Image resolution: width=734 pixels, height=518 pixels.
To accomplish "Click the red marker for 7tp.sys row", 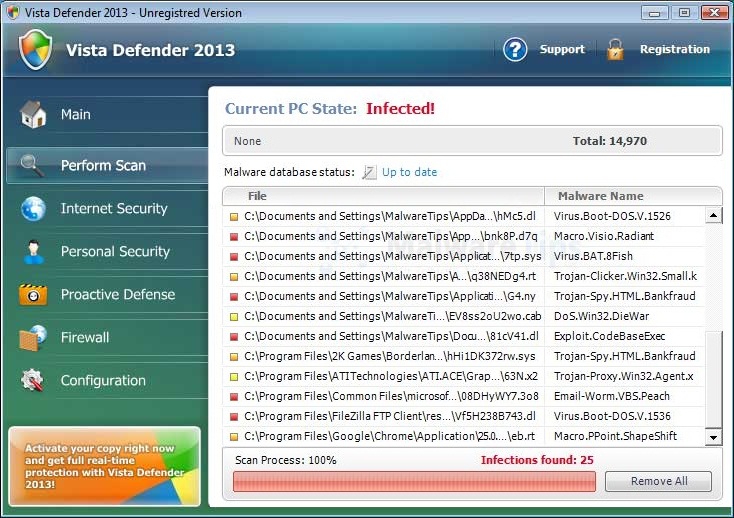I will [234, 256].
